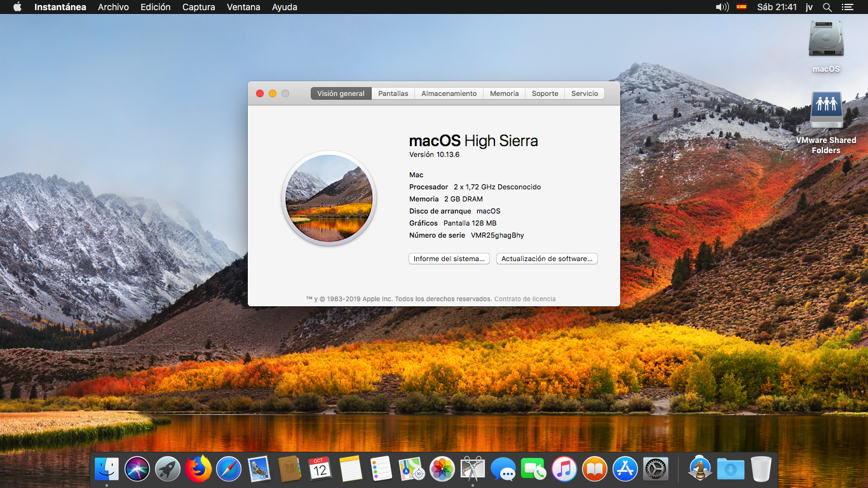
Task: Open the Edición menu
Action: tap(156, 7)
